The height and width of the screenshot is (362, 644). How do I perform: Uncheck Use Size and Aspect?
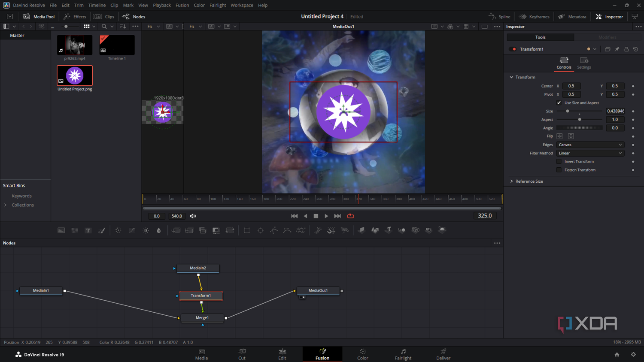(559, 103)
